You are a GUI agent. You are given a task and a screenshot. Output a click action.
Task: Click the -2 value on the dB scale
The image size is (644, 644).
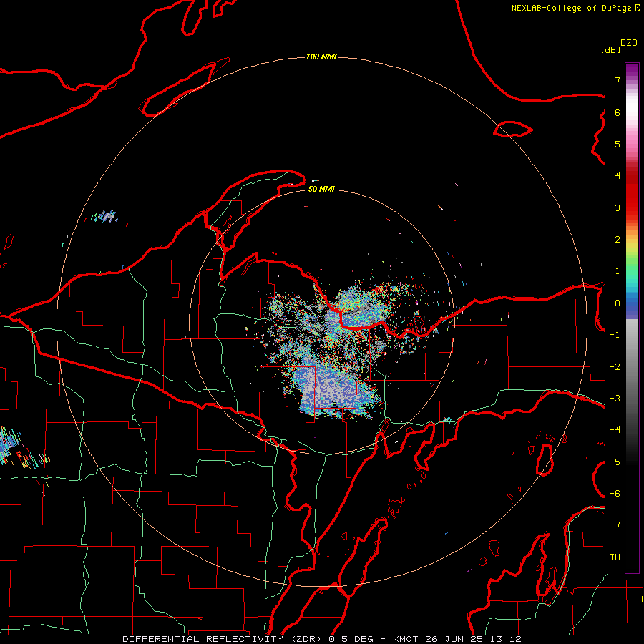click(x=615, y=367)
